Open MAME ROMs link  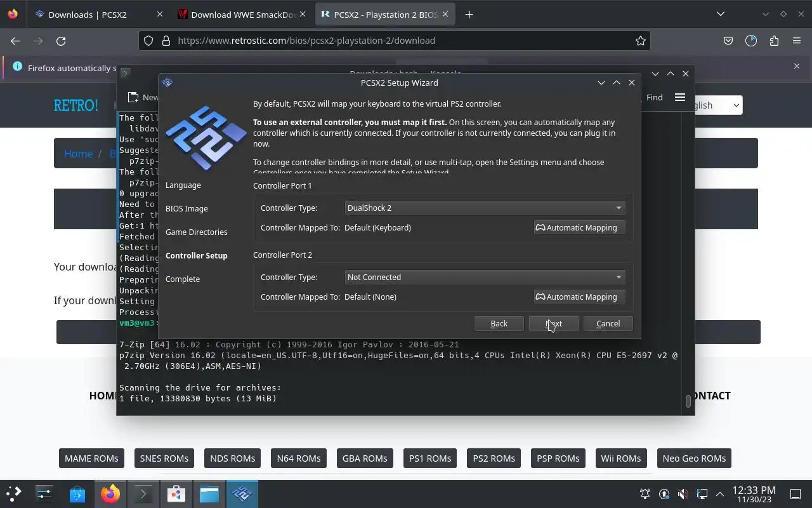tap(91, 458)
